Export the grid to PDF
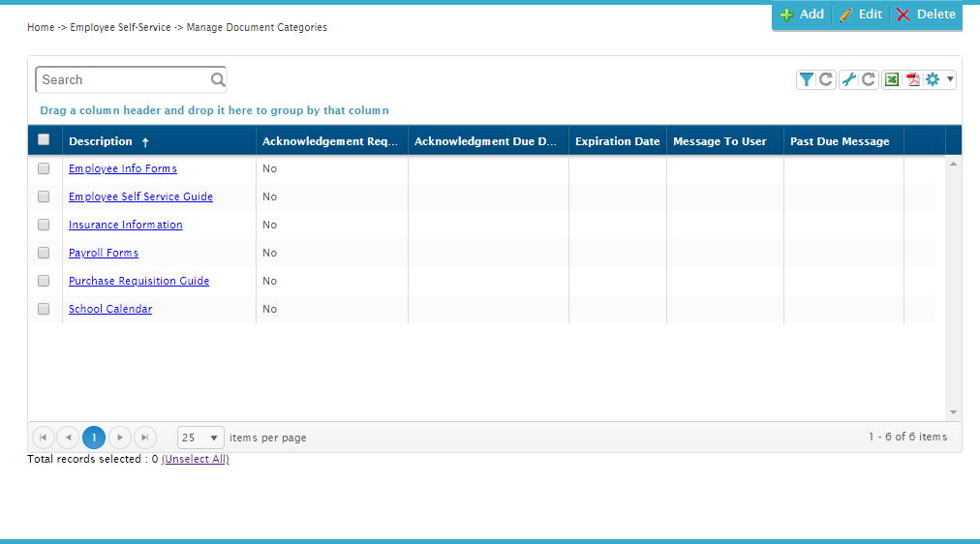This screenshot has width=980, height=544. point(913,79)
